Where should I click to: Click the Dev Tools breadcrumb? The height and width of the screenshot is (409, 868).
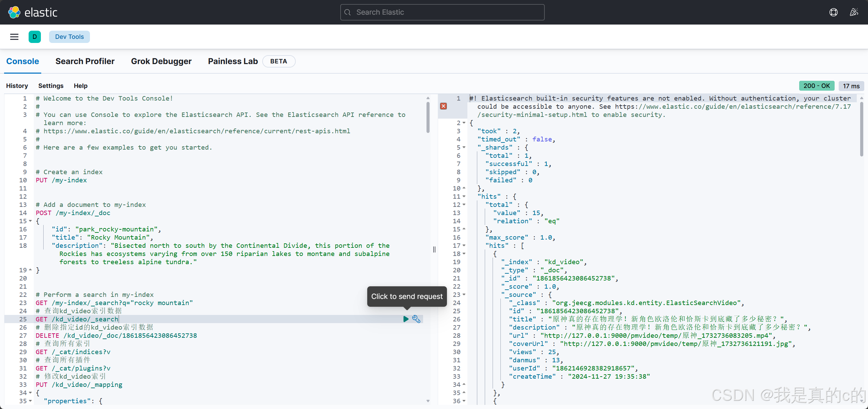pyautogui.click(x=69, y=37)
